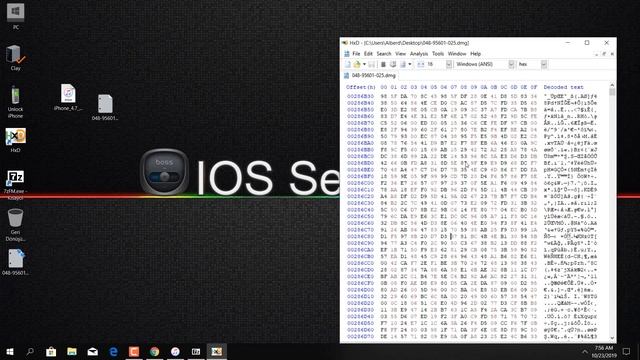Open Microsoft Edge from taskbar
This screenshot has width=640, height=360.
tap(113, 351)
